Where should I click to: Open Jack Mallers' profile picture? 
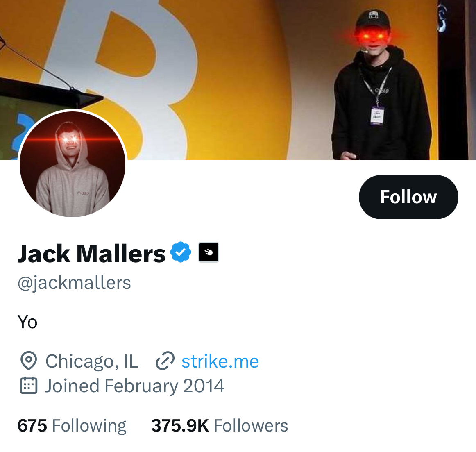click(73, 164)
